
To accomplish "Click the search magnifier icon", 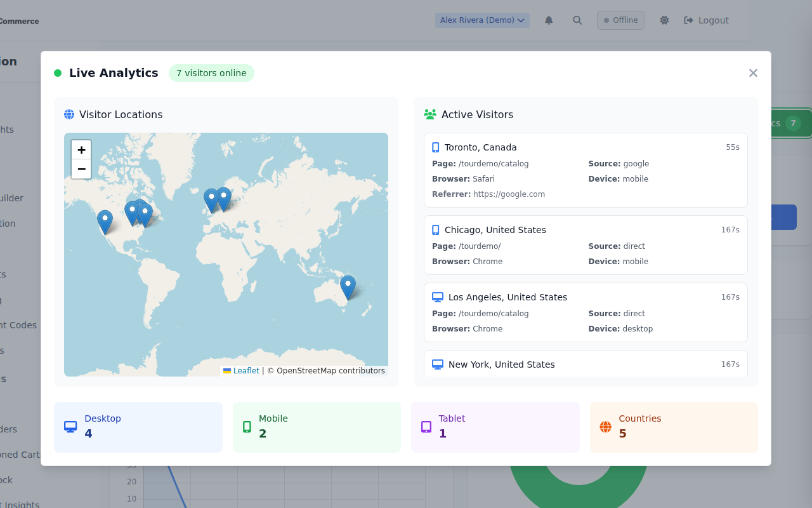I will click(577, 20).
